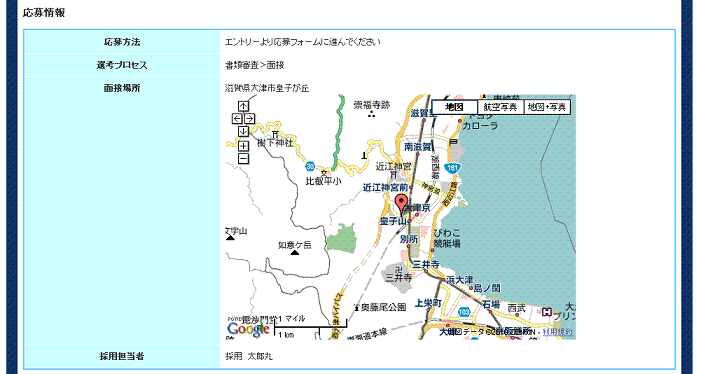The image size is (701, 374).
Task: Click the 近江神宮前 station label
Action: [x=385, y=188]
